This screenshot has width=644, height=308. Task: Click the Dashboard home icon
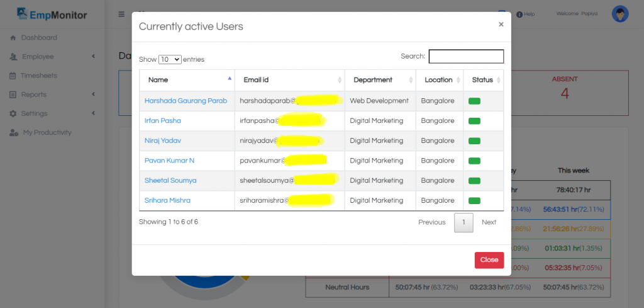point(13,38)
